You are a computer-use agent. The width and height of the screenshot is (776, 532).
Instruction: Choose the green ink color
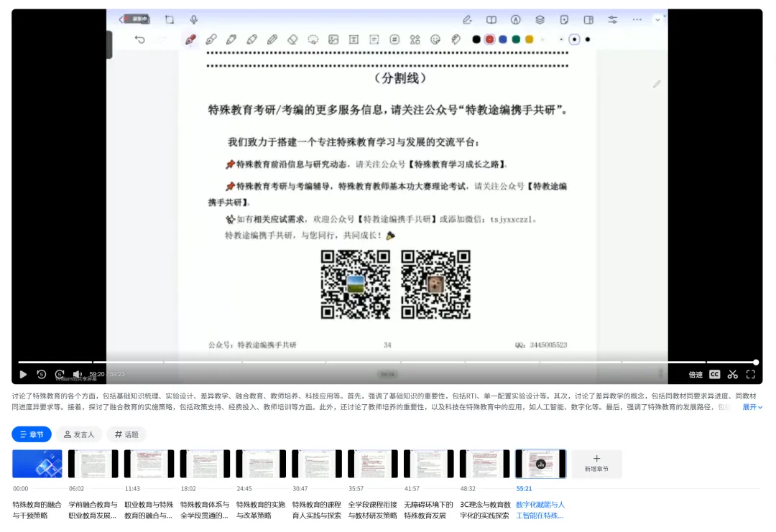[x=516, y=39]
